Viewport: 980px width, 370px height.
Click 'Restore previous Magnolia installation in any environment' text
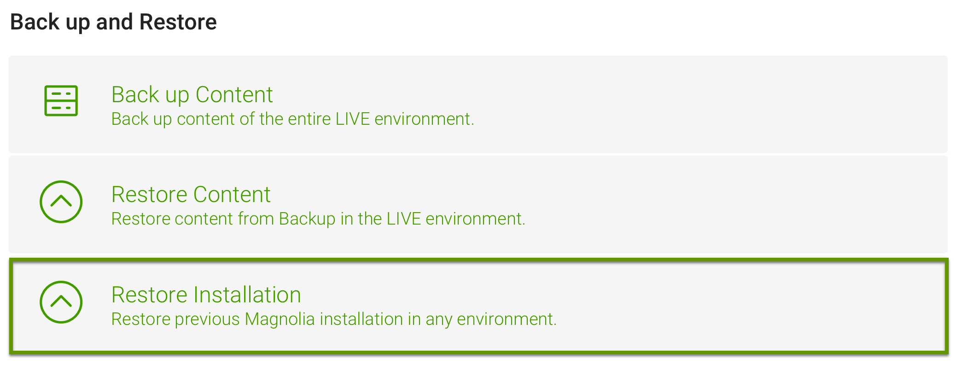click(x=334, y=319)
